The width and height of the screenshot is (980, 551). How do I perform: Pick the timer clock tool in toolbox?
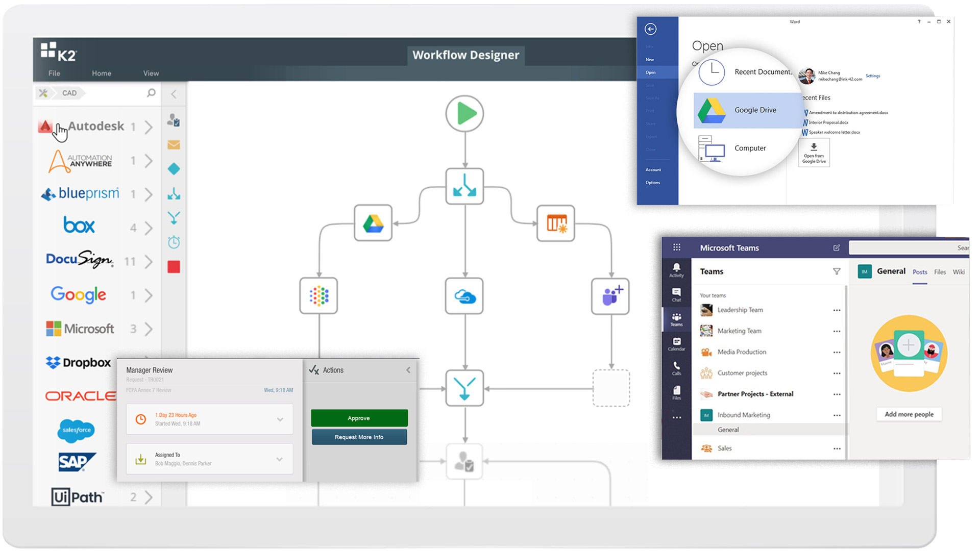[174, 242]
